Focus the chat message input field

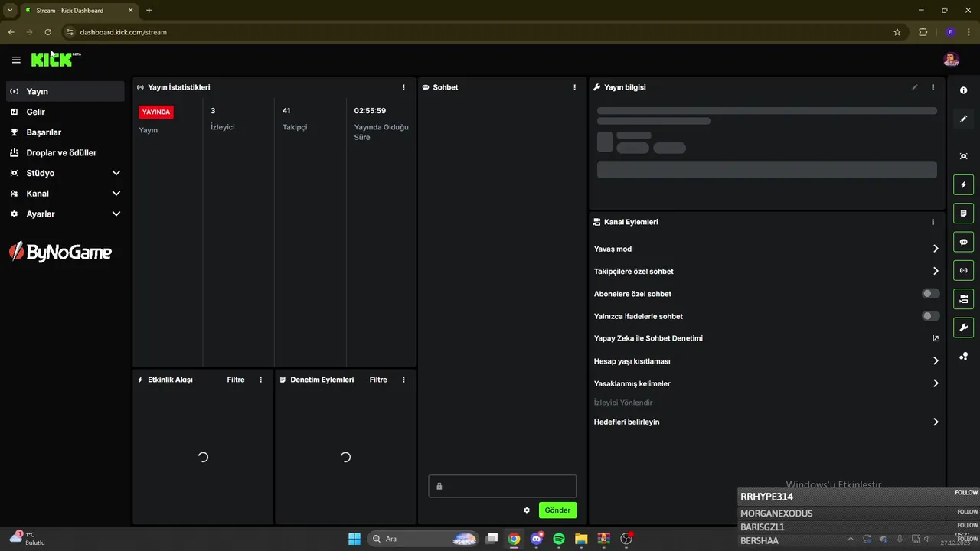tap(502, 486)
